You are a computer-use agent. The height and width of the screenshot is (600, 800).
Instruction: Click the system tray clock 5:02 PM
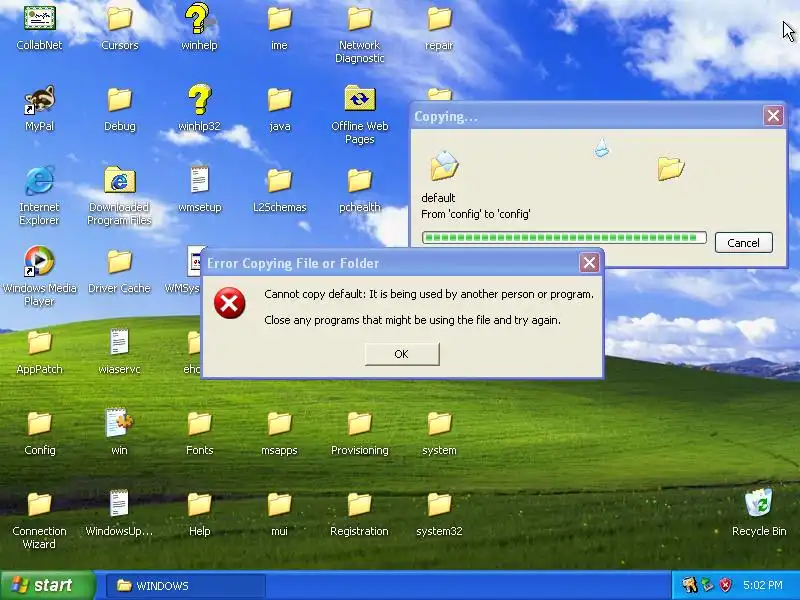763,585
